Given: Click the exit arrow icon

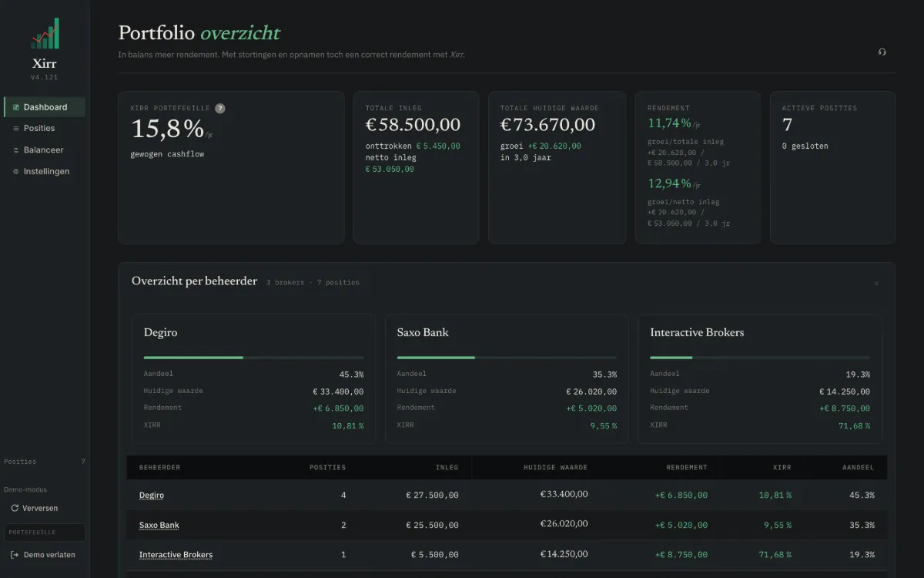Looking at the screenshot, I should [x=15, y=555].
